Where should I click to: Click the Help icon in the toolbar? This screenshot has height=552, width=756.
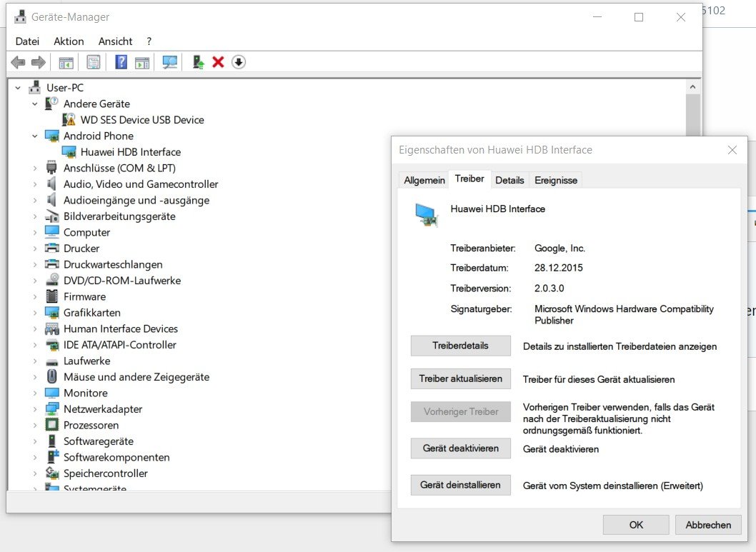(121, 63)
